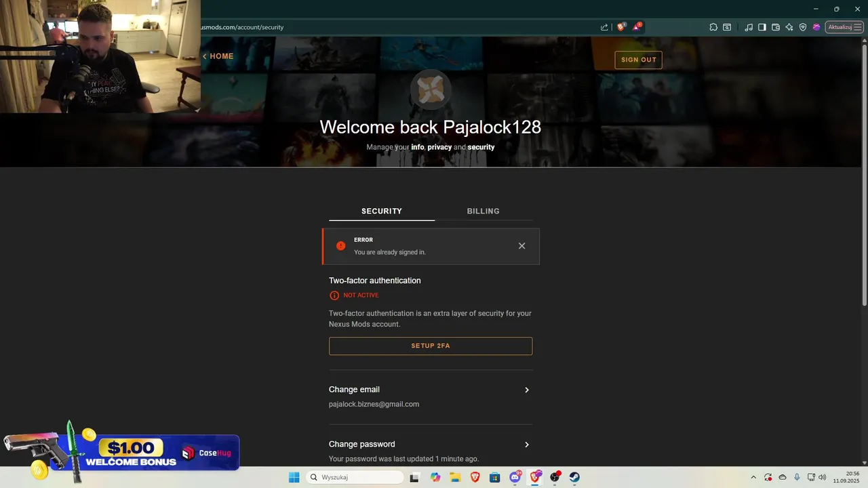Screen dimensions: 868x488
Task: Click the share page icon in address bar
Action: (x=604, y=27)
